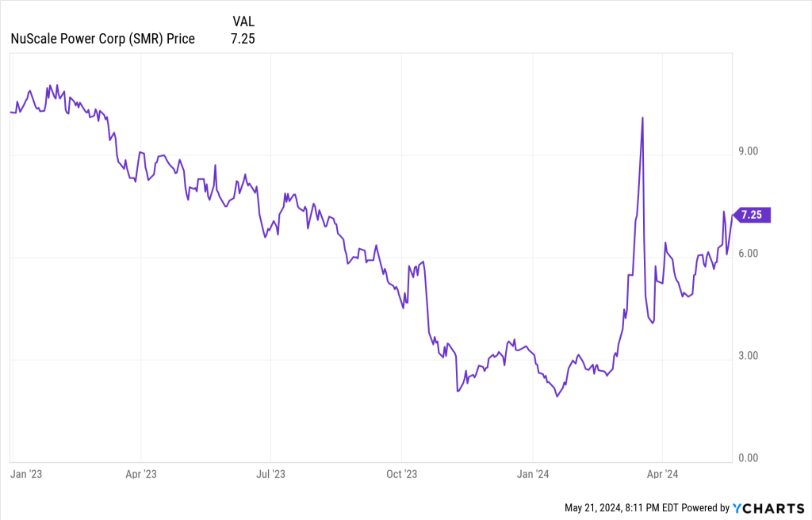This screenshot has height=520, width=812.
Task: Click the 3.00 y-axis label
Action: [x=749, y=356]
